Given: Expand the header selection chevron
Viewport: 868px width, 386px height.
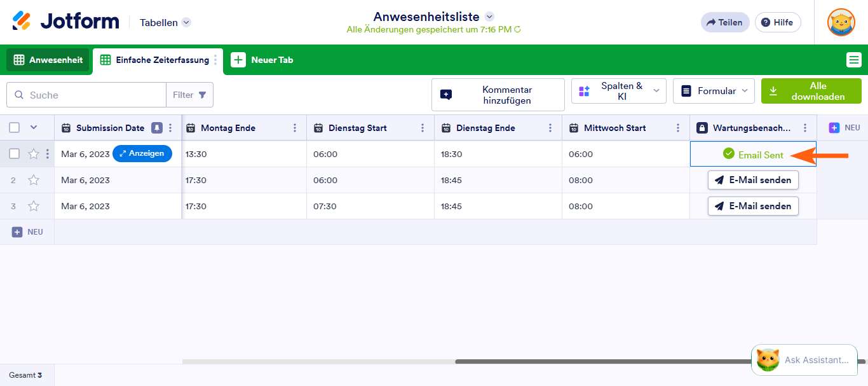Looking at the screenshot, I should pos(34,127).
